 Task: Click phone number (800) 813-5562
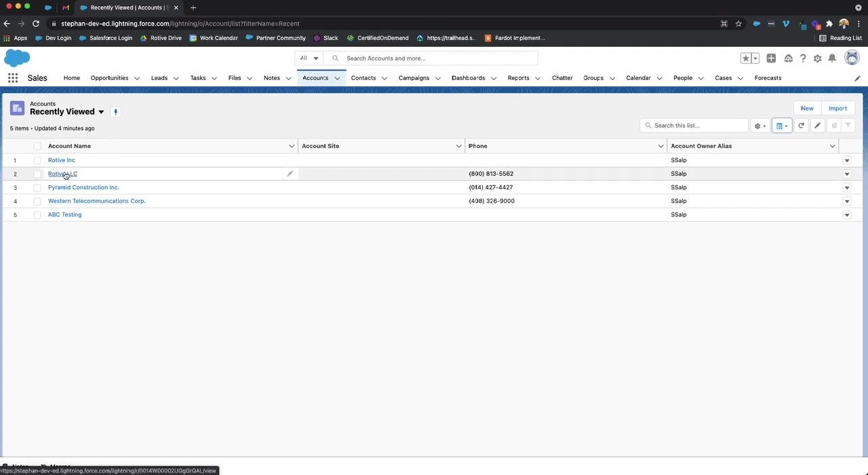click(x=491, y=174)
